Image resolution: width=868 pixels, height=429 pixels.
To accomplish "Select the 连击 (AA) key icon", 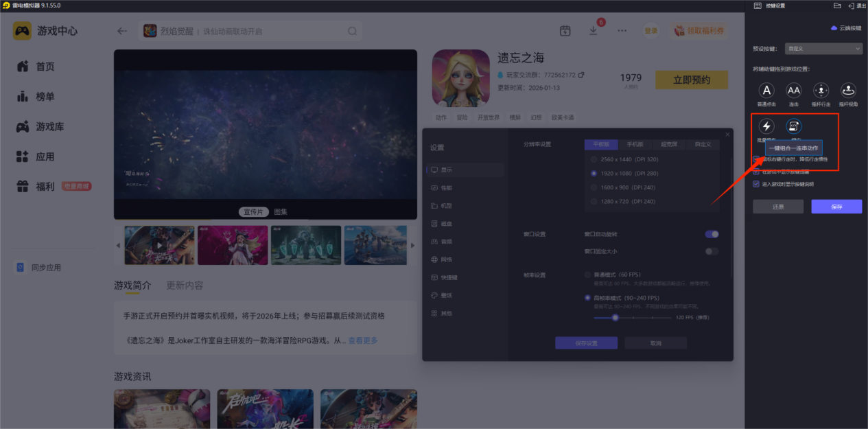I will pyautogui.click(x=794, y=90).
